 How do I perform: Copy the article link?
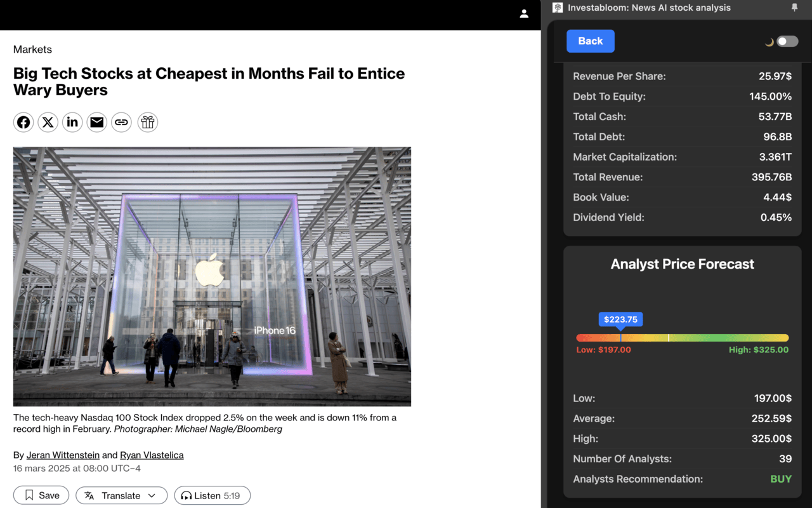pyautogui.click(x=121, y=123)
